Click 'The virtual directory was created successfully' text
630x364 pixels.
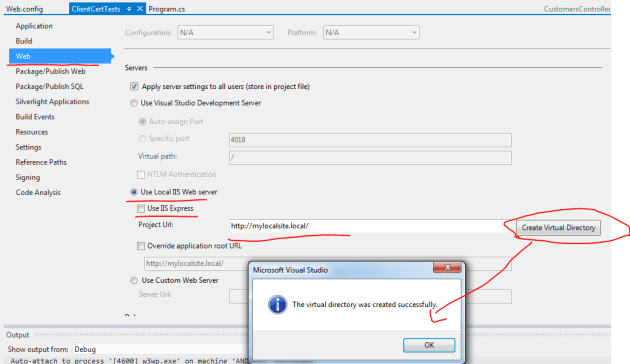tap(364, 305)
